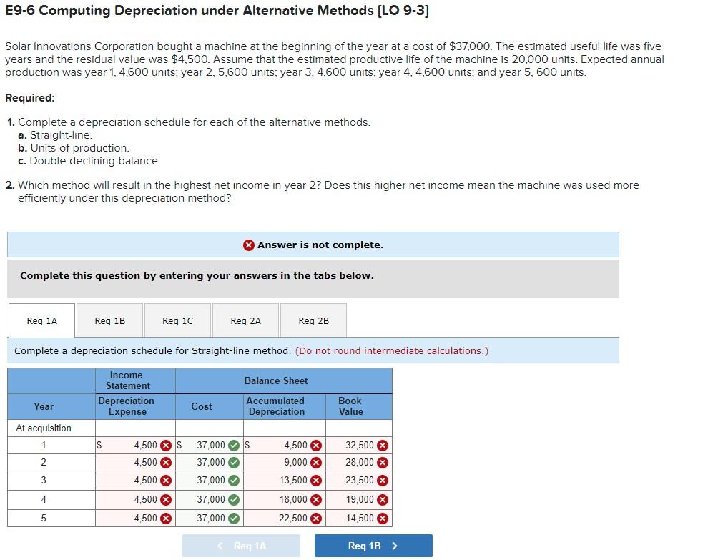Click the book value cell in the At acquisition row
Image resolution: width=728 pixels, height=560 pixels.
coord(358,428)
